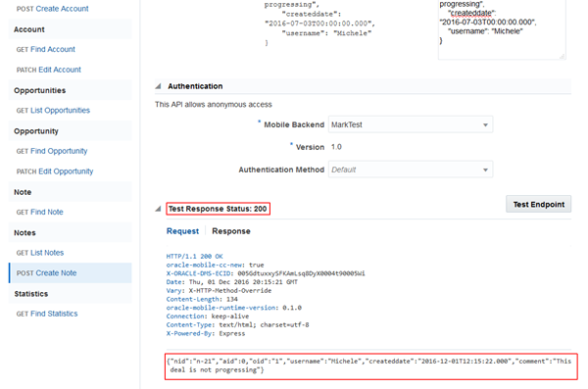Click the Vary X-HTTP-Method-Override header line
Image resolution: width=588 pixels, height=389 pixels.
(219, 291)
